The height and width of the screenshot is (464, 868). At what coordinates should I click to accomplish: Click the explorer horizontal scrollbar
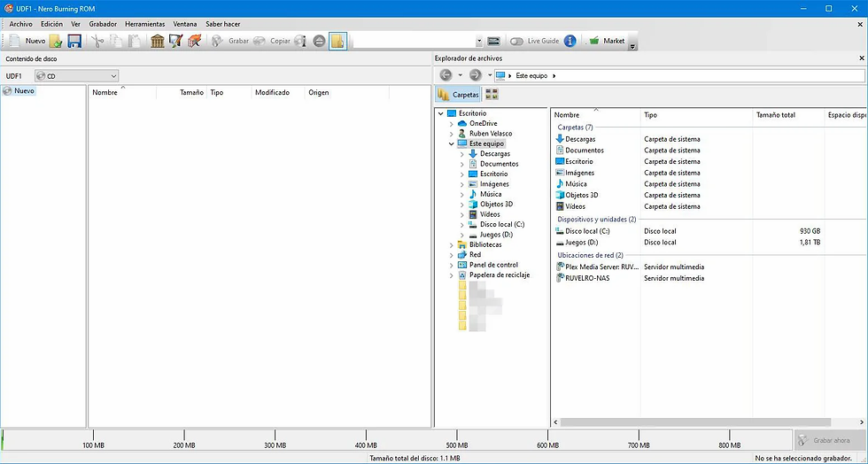(x=695, y=422)
